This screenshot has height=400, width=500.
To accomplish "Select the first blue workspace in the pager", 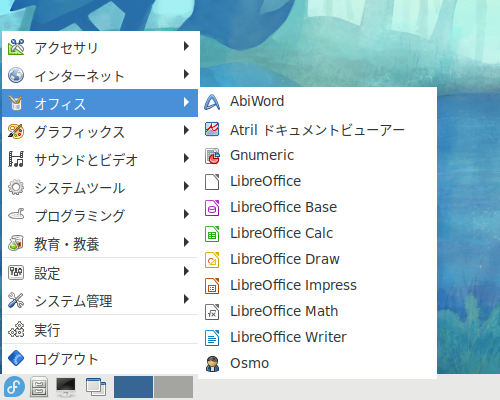I will pyautogui.click(x=133, y=387).
